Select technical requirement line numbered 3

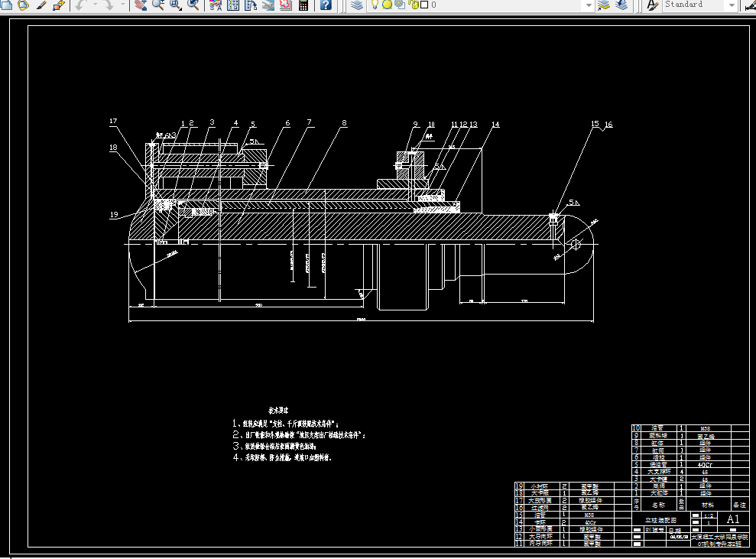pos(274,446)
